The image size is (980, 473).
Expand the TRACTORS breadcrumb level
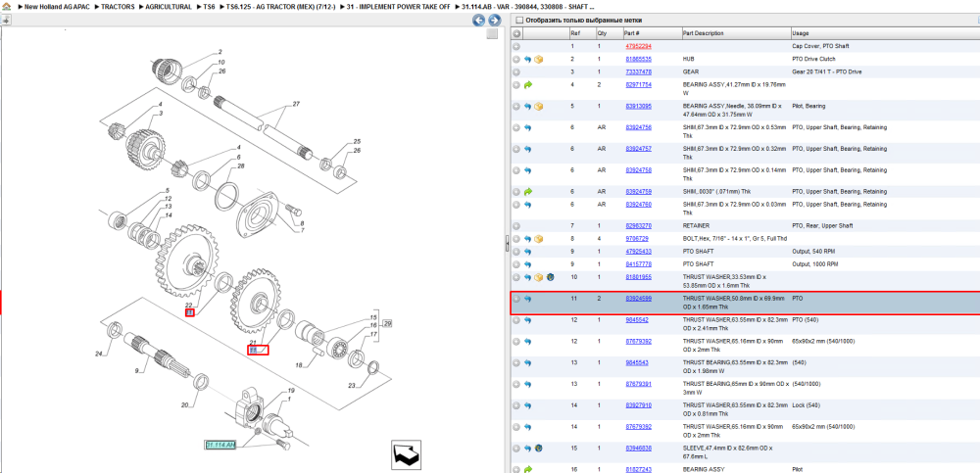(117, 6)
